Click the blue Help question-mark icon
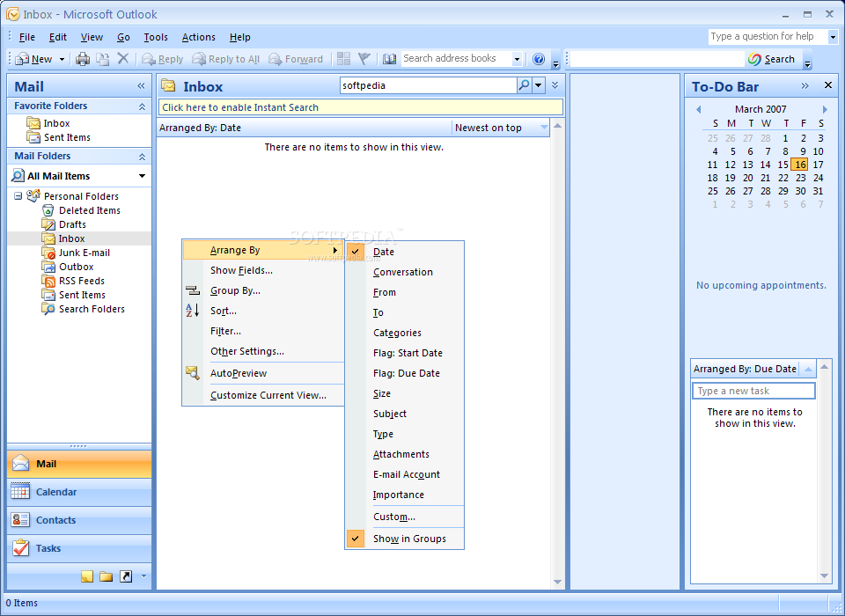Image resolution: width=845 pixels, height=616 pixels. click(x=539, y=59)
